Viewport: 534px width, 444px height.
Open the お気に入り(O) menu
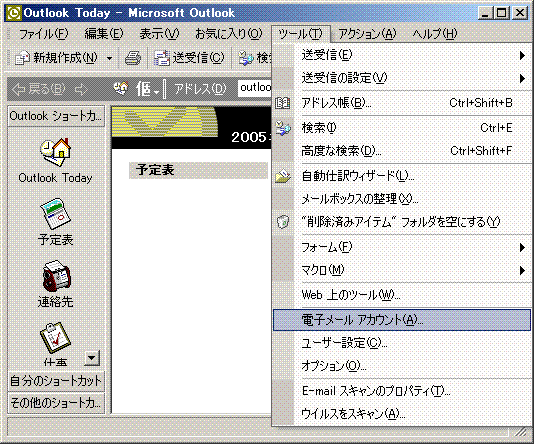229,34
